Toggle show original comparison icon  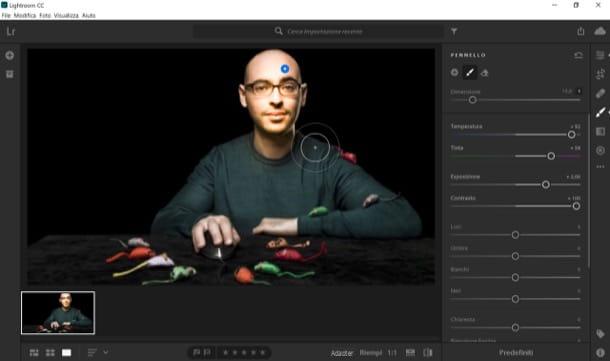[428, 353]
